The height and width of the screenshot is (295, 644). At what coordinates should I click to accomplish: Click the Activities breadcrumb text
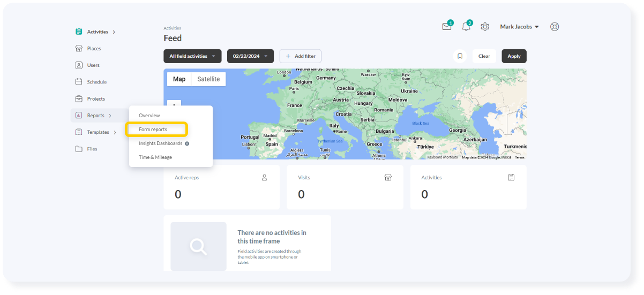pyautogui.click(x=173, y=28)
